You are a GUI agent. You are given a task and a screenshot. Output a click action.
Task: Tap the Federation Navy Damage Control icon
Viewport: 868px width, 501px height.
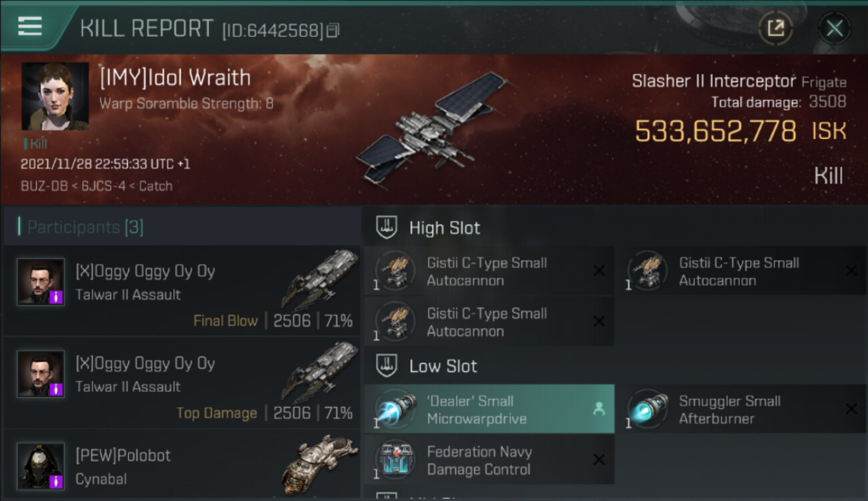click(x=395, y=460)
